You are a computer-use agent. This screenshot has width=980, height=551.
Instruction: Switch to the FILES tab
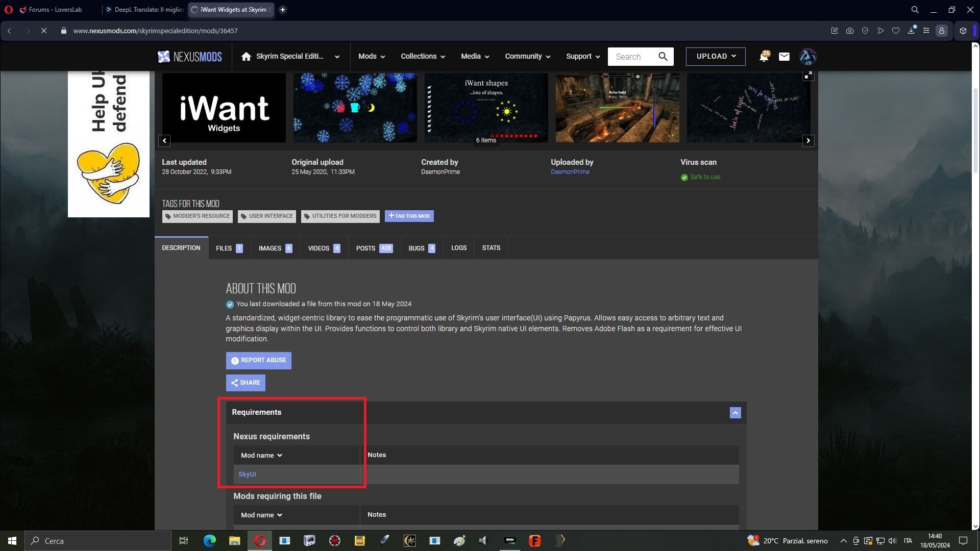pyautogui.click(x=229, y=248)
